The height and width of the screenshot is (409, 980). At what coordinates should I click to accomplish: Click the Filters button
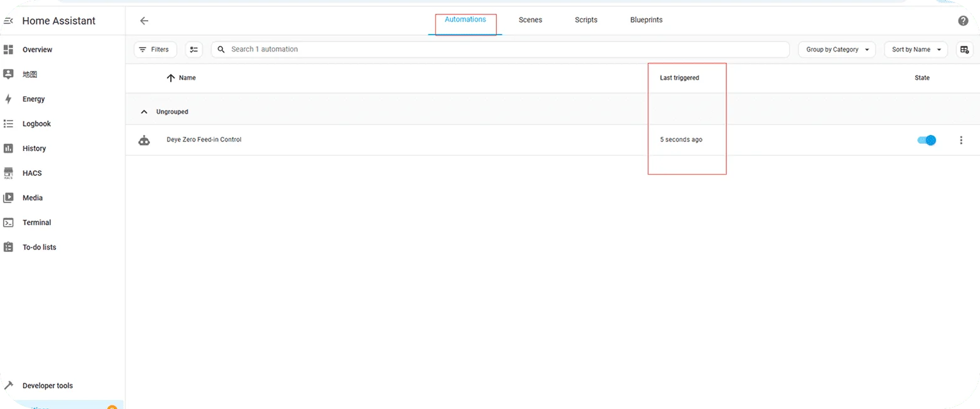coord(155,50)
